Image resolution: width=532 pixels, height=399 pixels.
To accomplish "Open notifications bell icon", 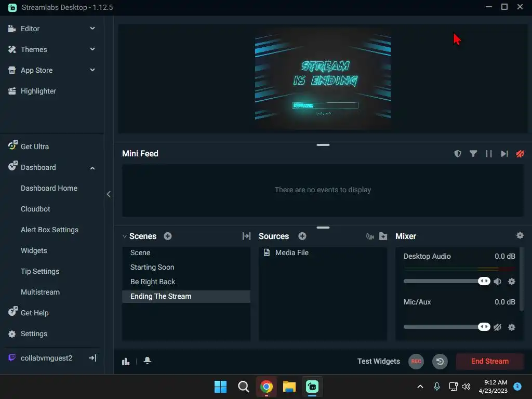I will click(147, 361).
